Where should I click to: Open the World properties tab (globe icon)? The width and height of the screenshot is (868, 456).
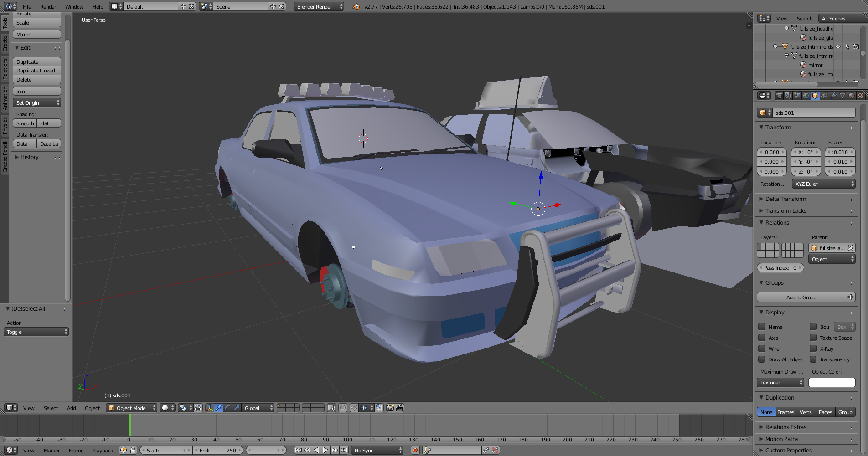pyautogui.click(x=806, y=96)
